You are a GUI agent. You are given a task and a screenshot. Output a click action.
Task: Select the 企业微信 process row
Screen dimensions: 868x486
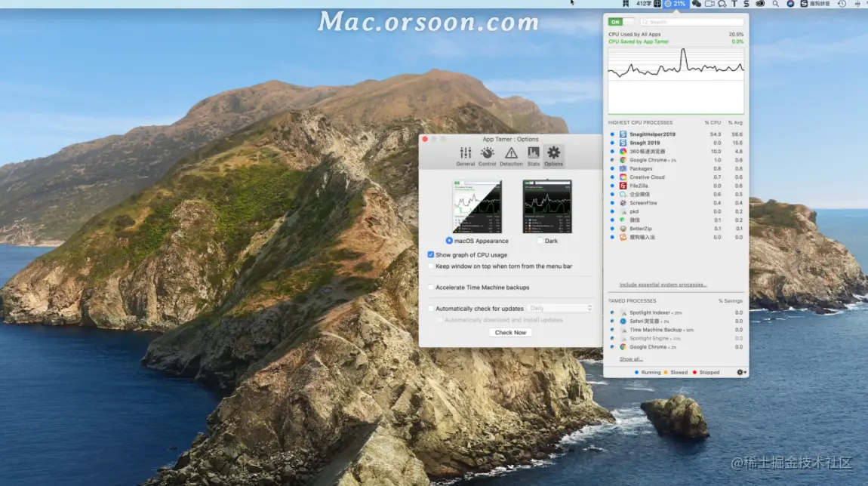(x=676, y=194)
